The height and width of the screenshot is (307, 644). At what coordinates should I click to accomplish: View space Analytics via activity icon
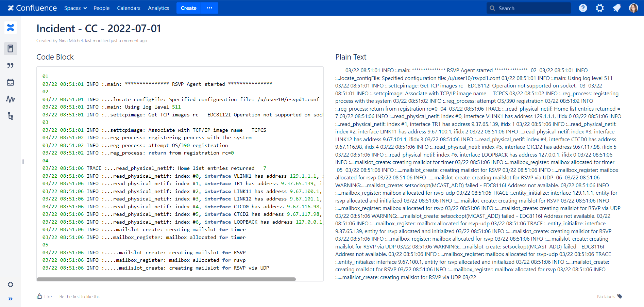click(11, 99)
